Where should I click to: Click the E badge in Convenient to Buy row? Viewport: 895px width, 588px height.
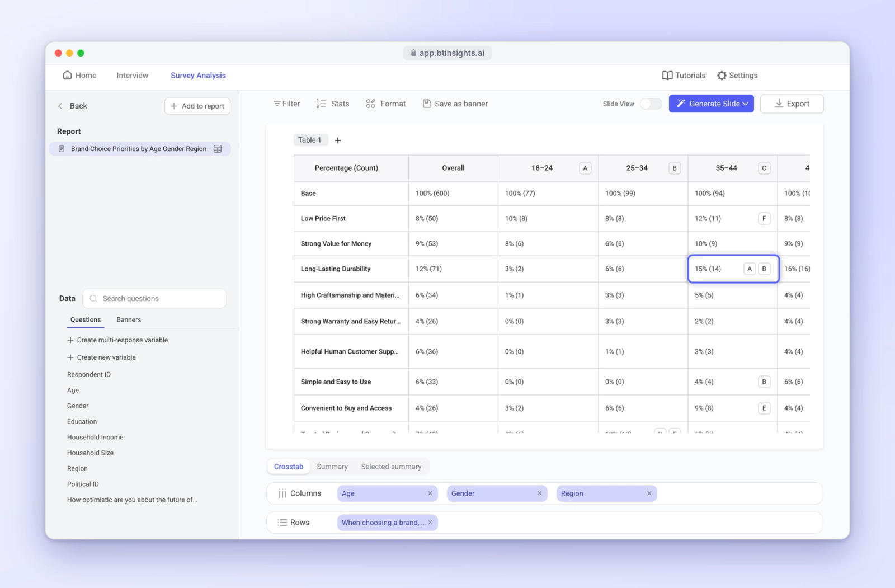[764, 408]
